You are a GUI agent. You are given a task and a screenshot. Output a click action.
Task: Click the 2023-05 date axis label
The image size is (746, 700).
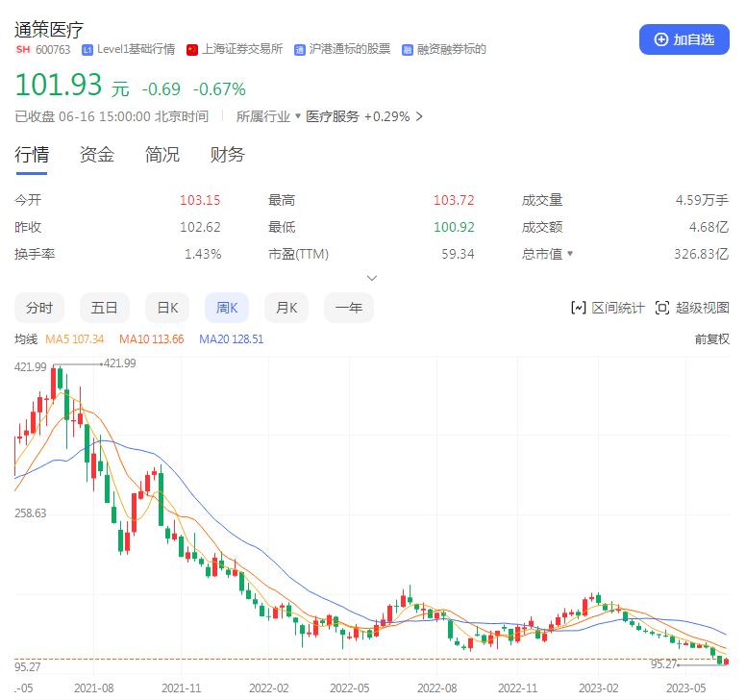pos(685,688)
